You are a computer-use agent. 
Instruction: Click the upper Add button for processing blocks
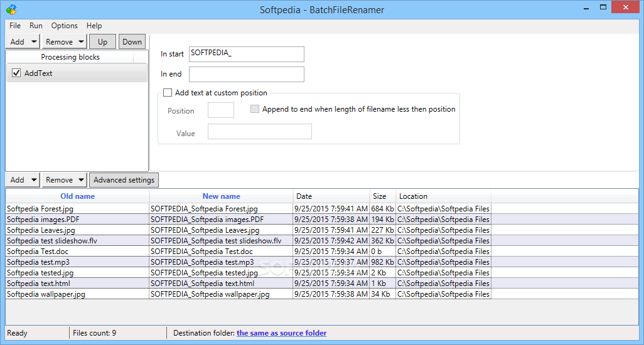point(17,42)
